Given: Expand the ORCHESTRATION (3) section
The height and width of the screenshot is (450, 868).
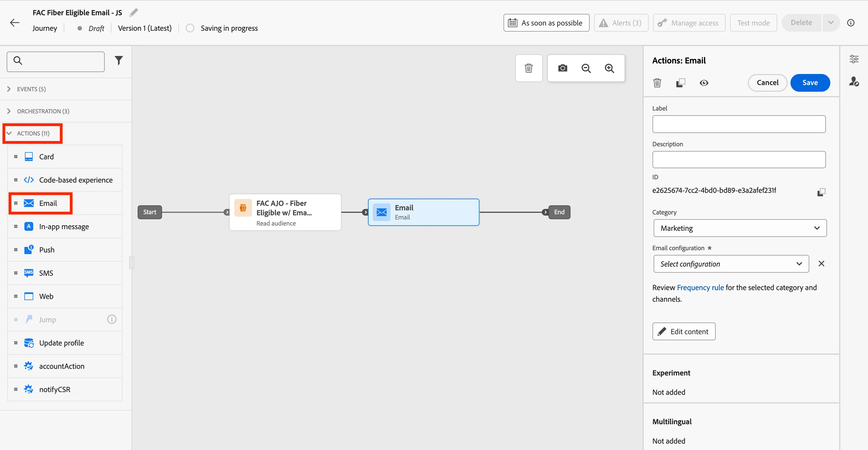Looking at the screenshot, I should coord(65,111).
